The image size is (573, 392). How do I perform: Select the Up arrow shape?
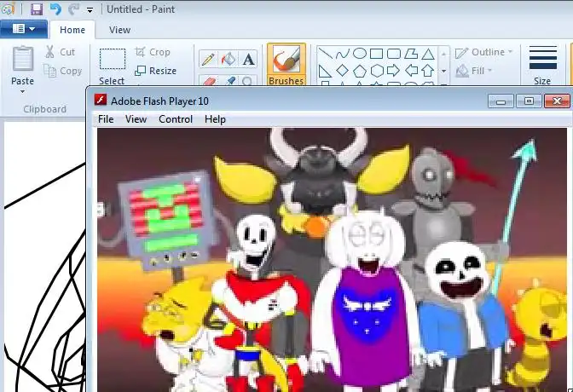click(x=428, y=71)
